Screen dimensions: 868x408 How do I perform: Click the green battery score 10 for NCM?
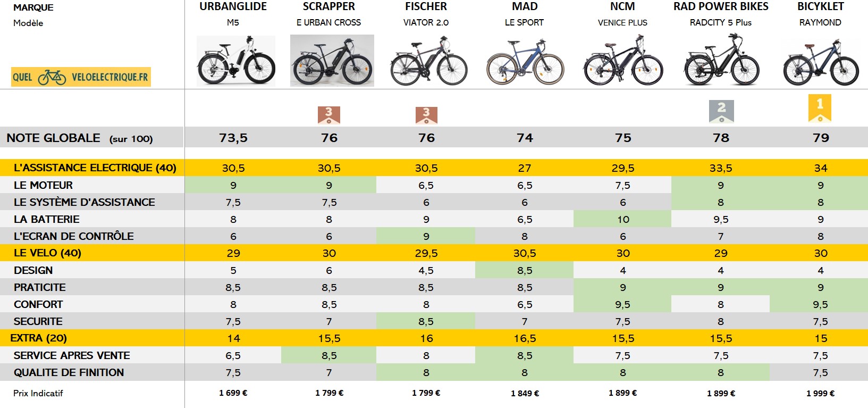tap(623, 219)
